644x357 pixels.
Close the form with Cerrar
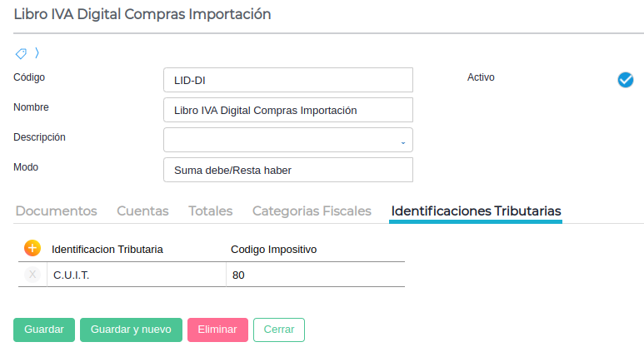tap(278, 330)
